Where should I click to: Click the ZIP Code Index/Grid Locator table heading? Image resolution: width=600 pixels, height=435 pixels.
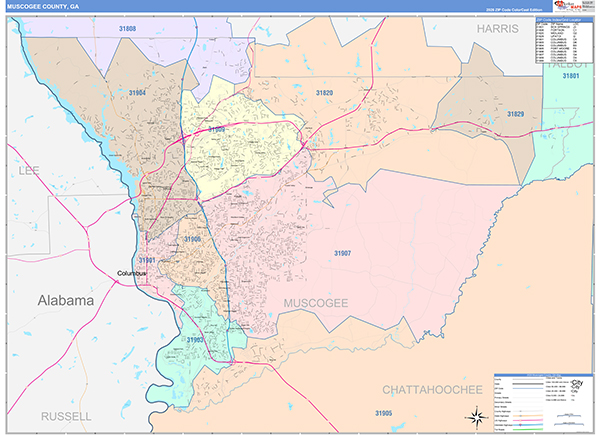coord(564,20)
